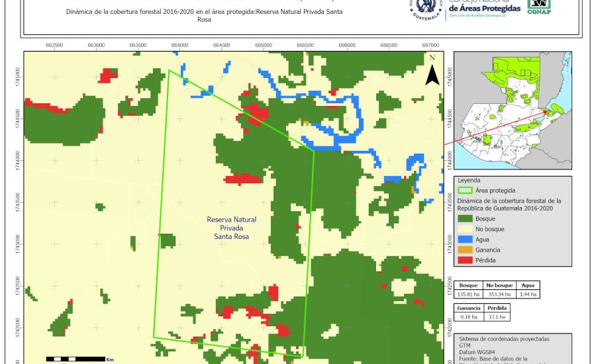Click the Leyenda heading in legend box
This screenshot has height=364, width=596.
[x=470, y=179]
